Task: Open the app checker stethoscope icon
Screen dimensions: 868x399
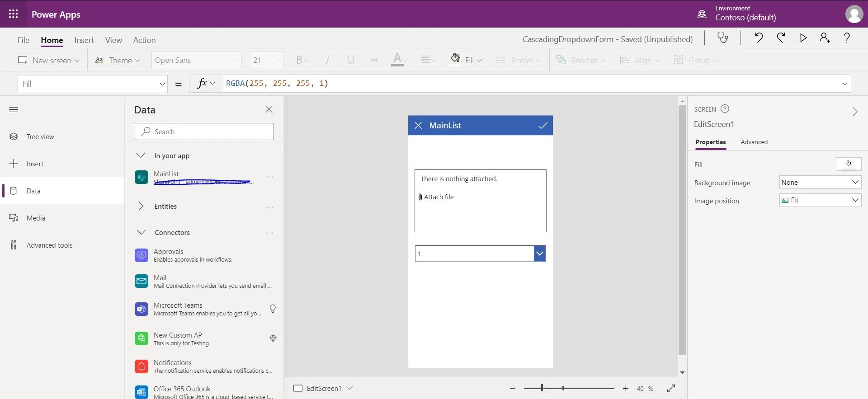Action: click(x=722, y=38)
